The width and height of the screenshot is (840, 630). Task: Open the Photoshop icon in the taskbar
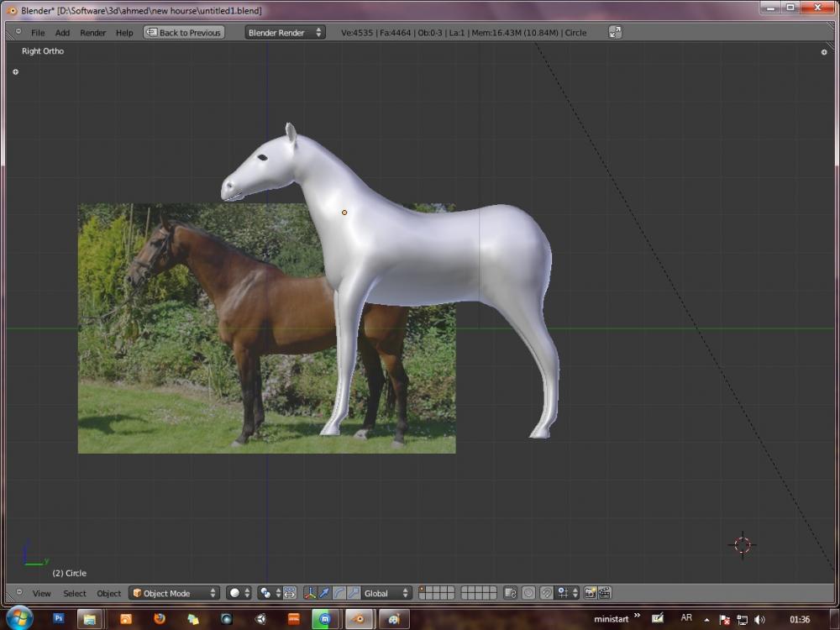[x=59, y=619]
